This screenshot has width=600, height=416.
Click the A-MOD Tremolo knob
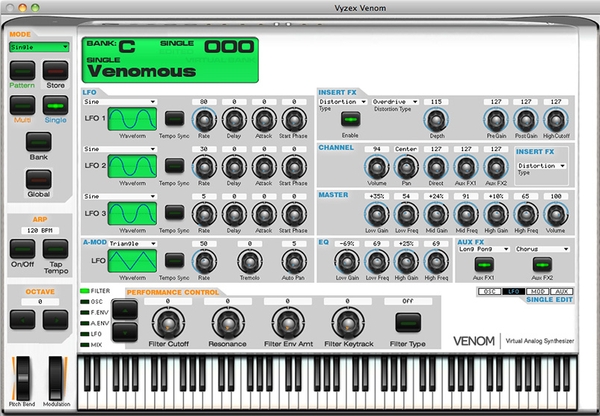coord(250,262)
